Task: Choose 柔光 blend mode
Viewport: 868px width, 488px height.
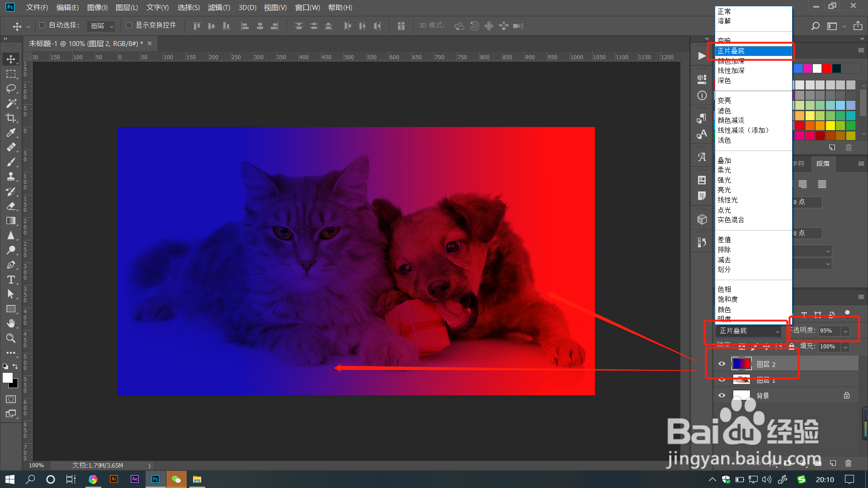Action: tap(724, 170)
